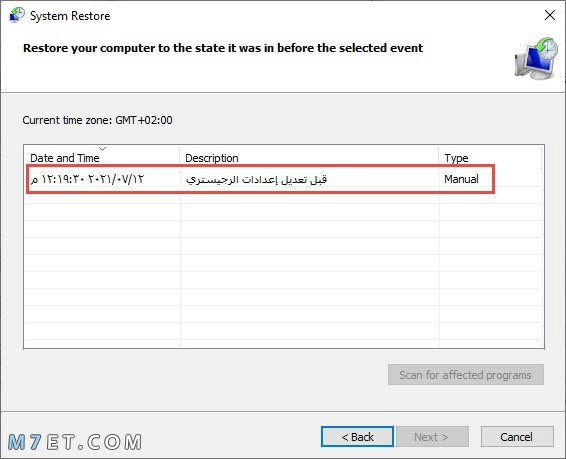Click the Current time zone label
Viewport: 566px width, 459px height.
tap(97, 120)
